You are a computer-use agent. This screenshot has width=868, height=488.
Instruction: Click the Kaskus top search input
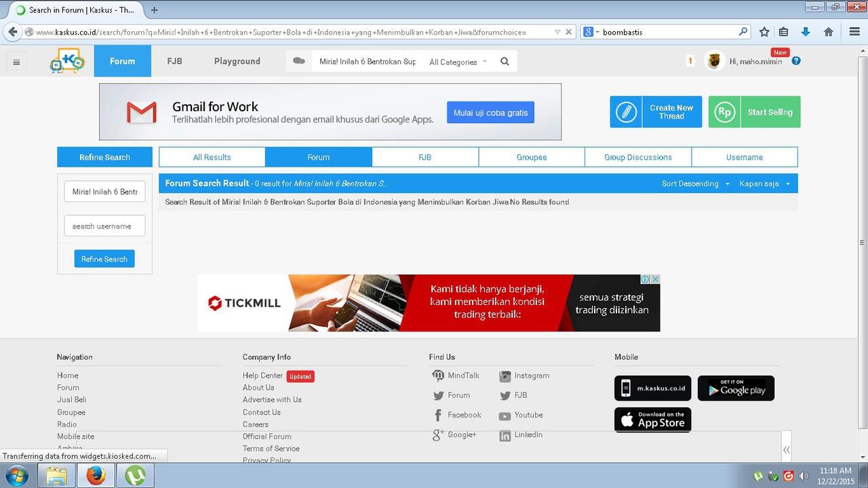point(367,62)
